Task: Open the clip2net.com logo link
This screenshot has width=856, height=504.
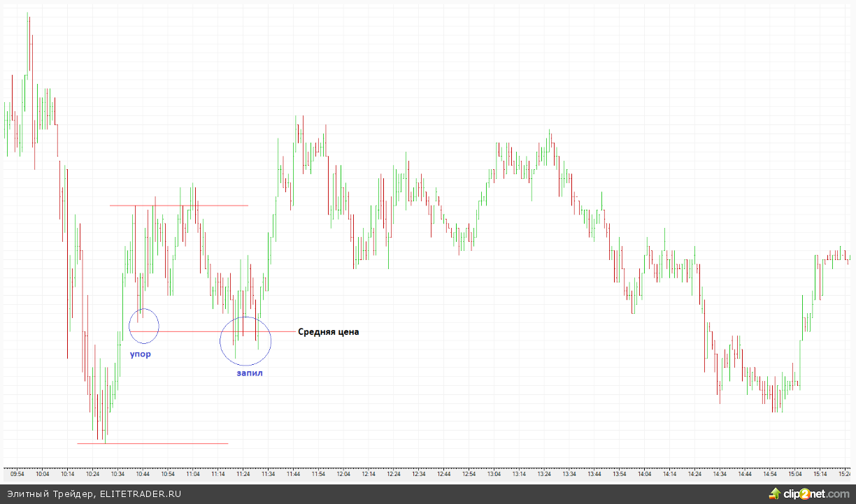Action: pyautogui.click(x=815, y=494)
